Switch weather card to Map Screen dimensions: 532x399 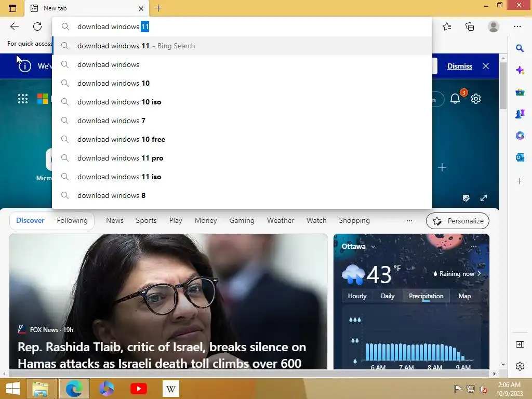click(464, 296)
